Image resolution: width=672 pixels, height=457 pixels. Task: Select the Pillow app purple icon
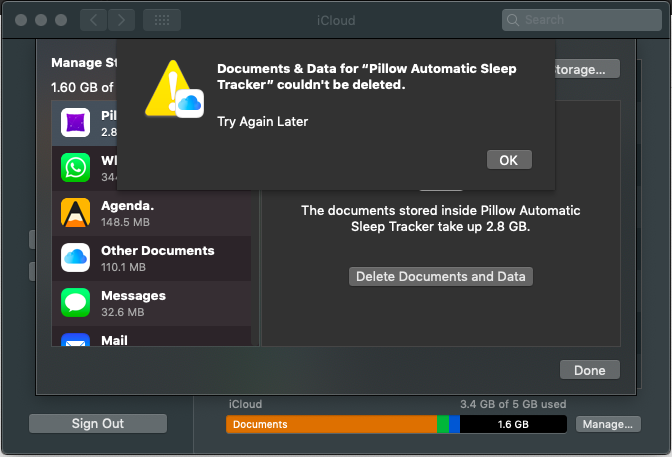coord(75,123)
